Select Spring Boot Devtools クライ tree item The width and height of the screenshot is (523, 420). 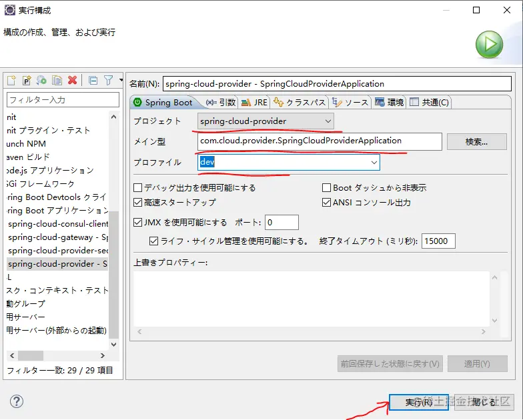pos(57,197)
